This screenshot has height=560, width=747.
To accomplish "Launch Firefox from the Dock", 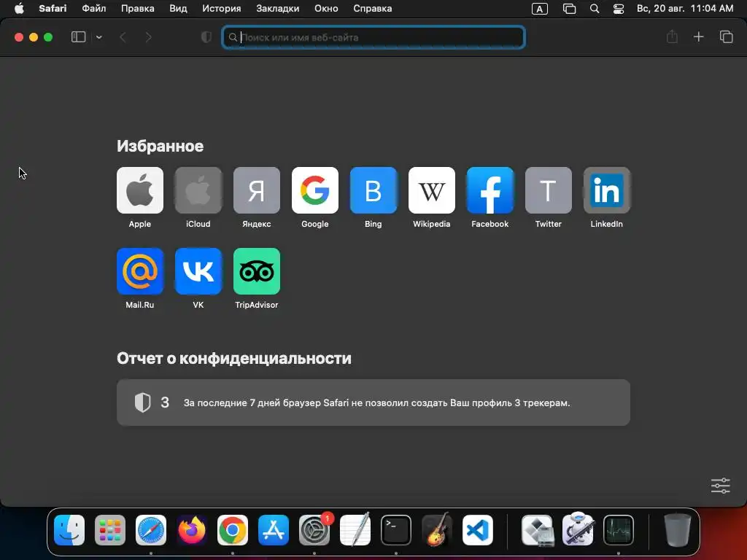I will (x=192, y=530).
